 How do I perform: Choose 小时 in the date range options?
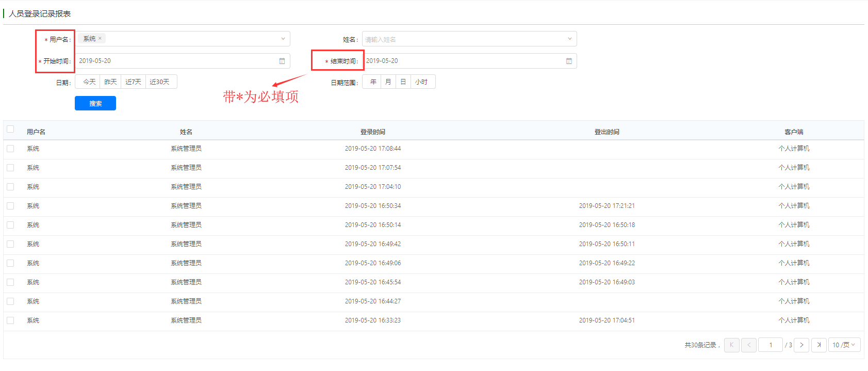422,82
